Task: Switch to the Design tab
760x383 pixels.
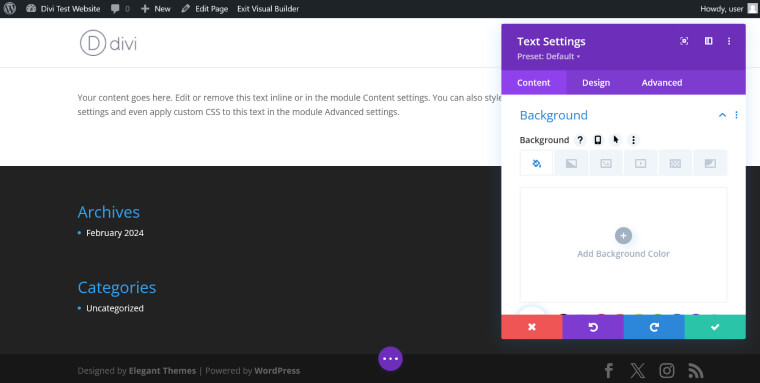Action: 596,82
